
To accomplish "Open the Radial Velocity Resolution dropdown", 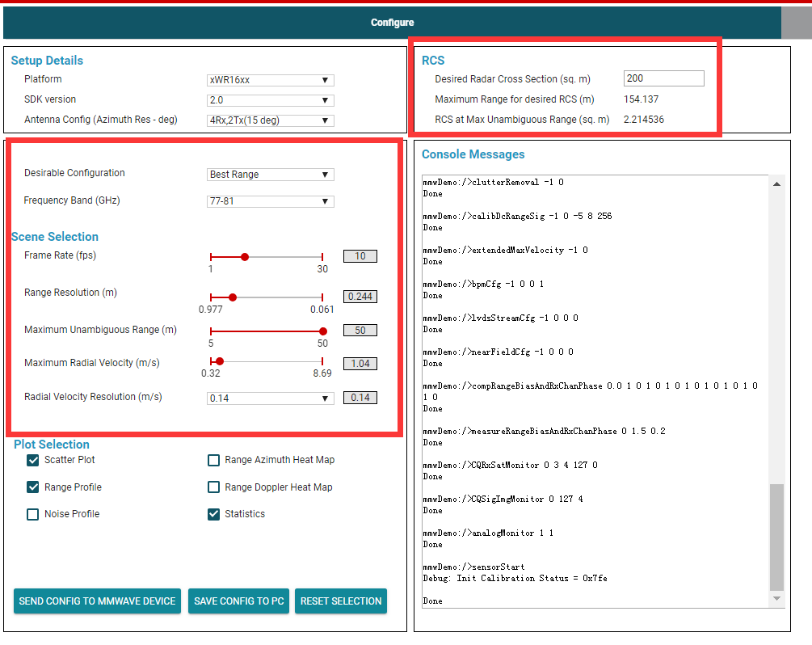I will point(270,398).
